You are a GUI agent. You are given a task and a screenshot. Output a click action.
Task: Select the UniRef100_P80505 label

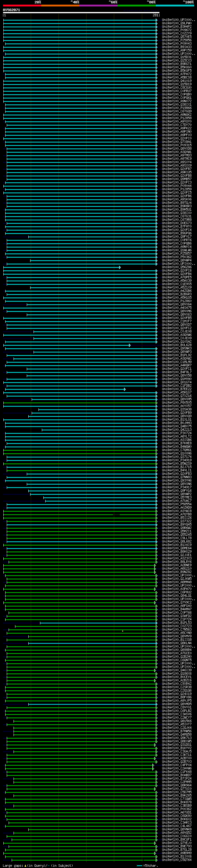[x=177, y=403]
